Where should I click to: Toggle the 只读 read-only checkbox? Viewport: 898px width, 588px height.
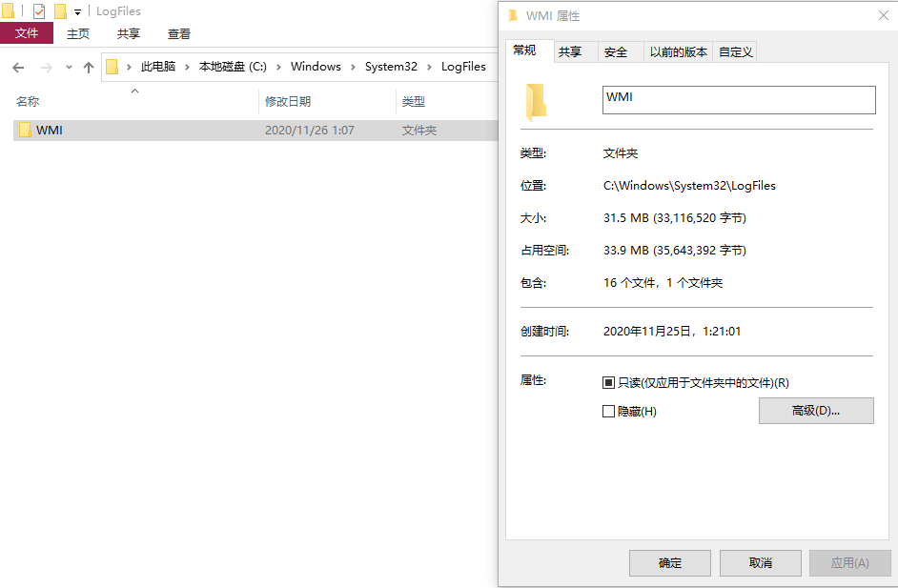click(x=608, y=382)
